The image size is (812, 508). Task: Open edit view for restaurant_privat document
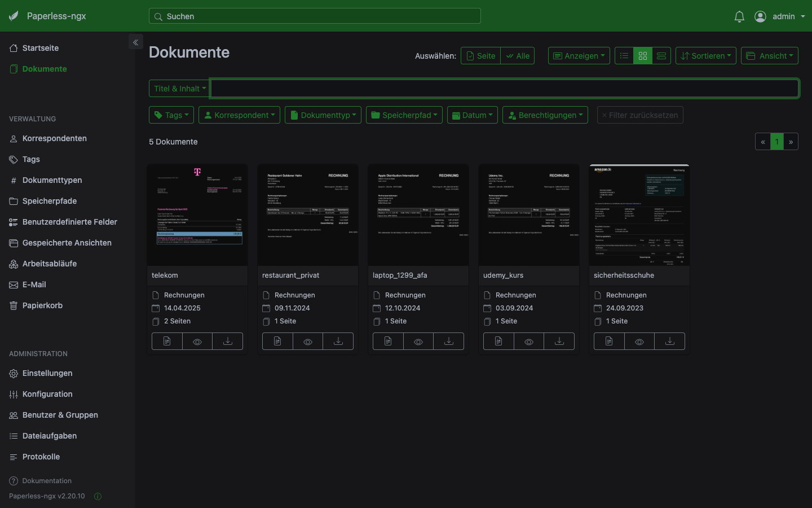(277, 341)
